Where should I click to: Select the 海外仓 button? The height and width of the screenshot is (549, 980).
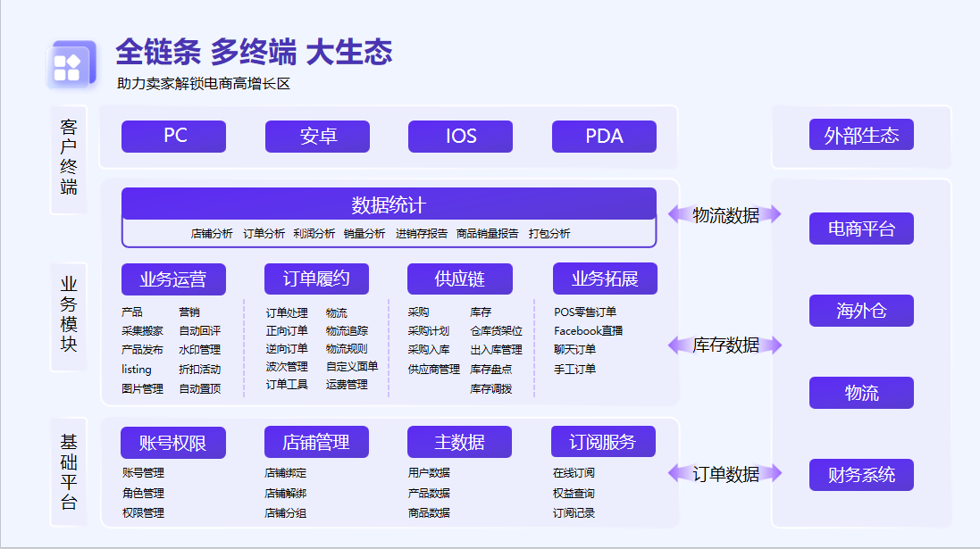[861, 311]
